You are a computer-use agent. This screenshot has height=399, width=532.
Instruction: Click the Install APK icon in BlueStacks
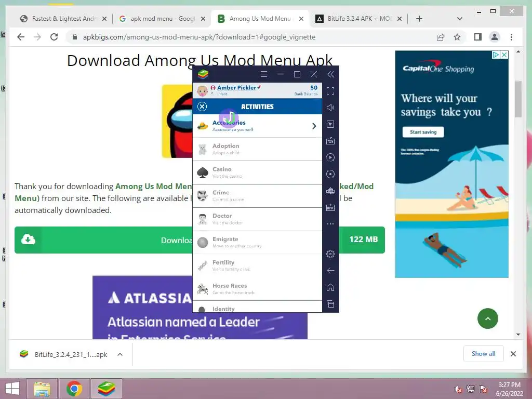pyautogui.click(x=330, y=207)
